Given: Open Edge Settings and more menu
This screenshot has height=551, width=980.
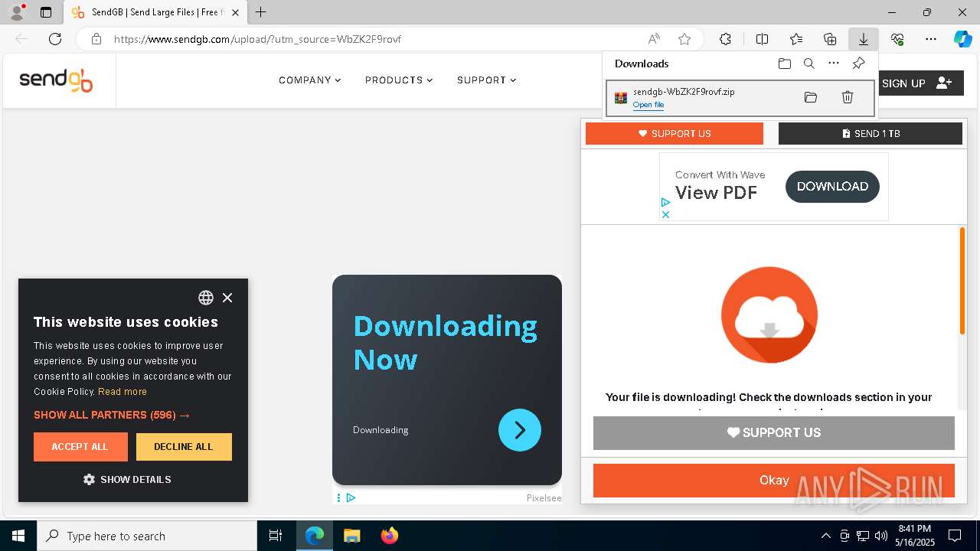Looking at the screenshot, I should [x=931, y=39].
